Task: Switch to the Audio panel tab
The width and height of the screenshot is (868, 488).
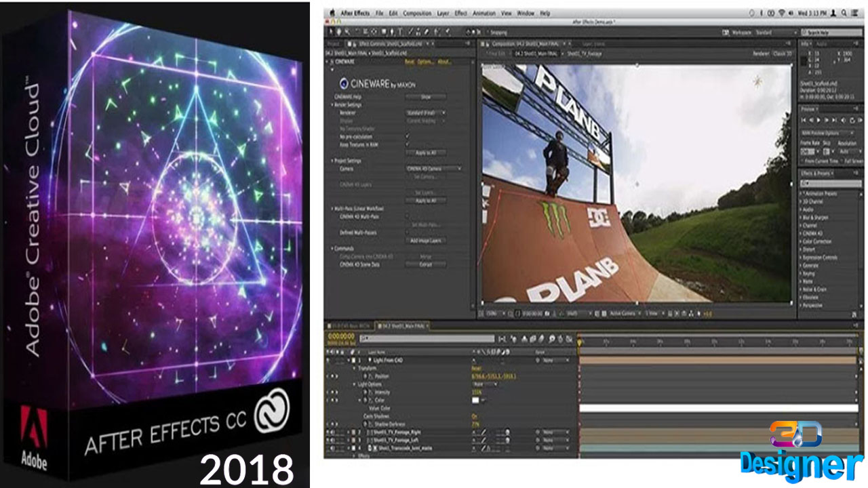Action: point(821,44)
